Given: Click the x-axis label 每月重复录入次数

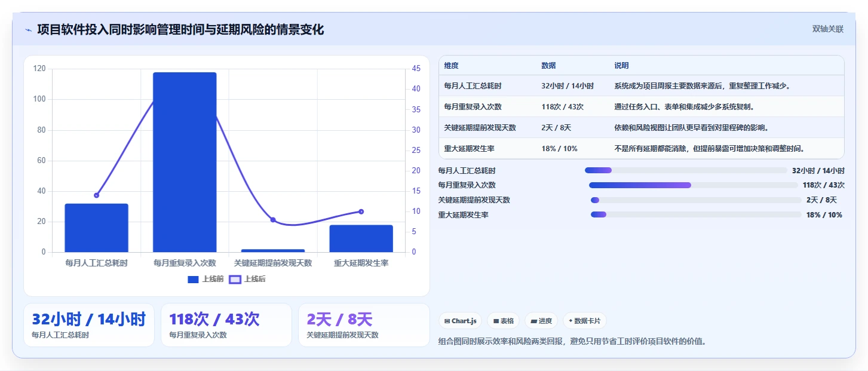Looking at the screenshot, I should coord(185,263).
